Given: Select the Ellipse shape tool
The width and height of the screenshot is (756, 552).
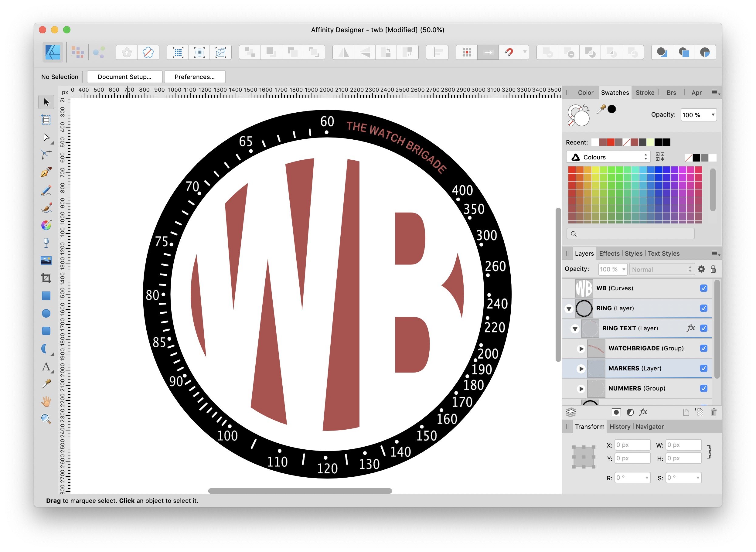Looking at the screenshot, I should (x=46, y=313).
